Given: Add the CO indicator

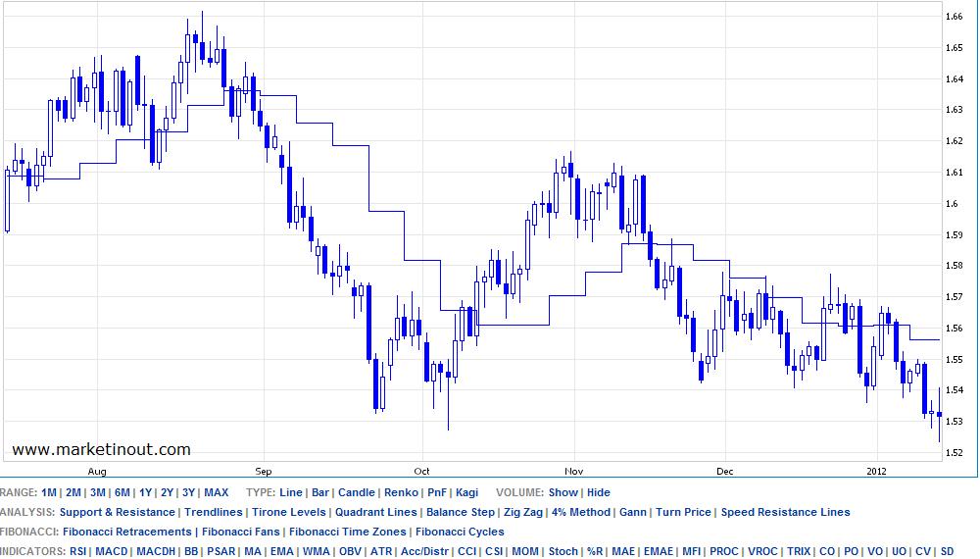Looking at the screenshot, I should click(827, 551).
